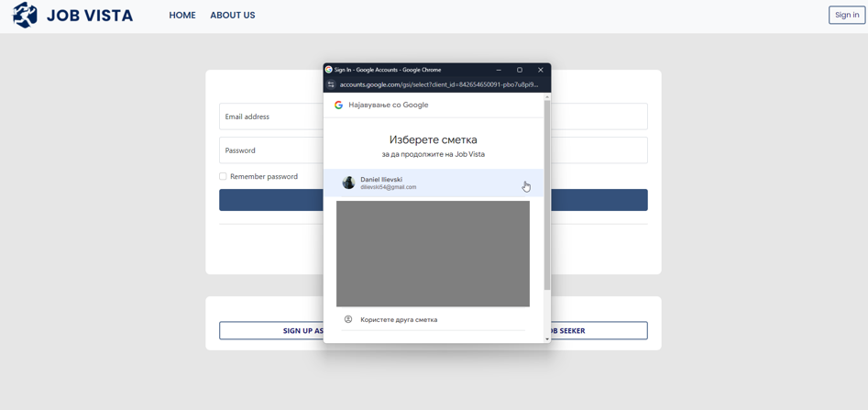
Task: Open the HOME menu item
Action: coord(182,16)
